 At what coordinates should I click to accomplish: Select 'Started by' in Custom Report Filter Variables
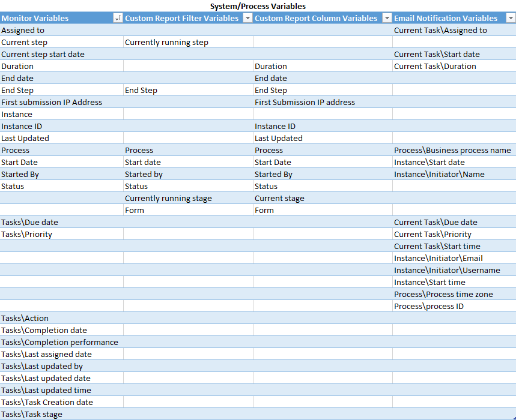tap(188, 174)
